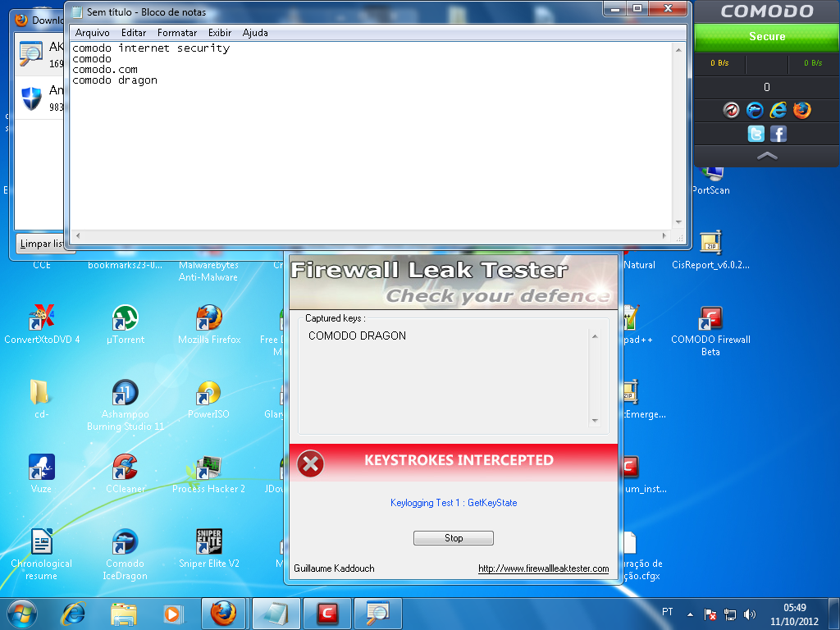Click the Notepad vertical scrollbar up arrow
Image resolution: width=840 pixels, height=630 pixels.
(678, 50)
